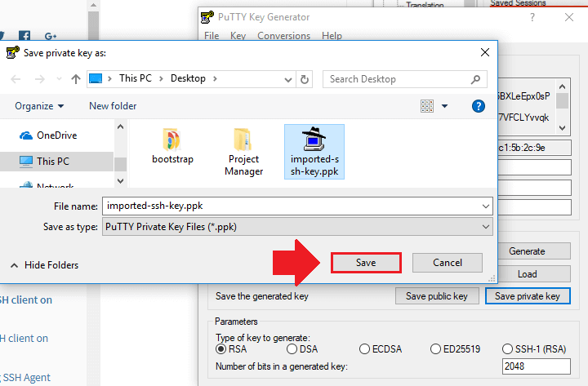588x386 pixels.
Task: Click the back navigation arrow
Action: tap(16, 79)
